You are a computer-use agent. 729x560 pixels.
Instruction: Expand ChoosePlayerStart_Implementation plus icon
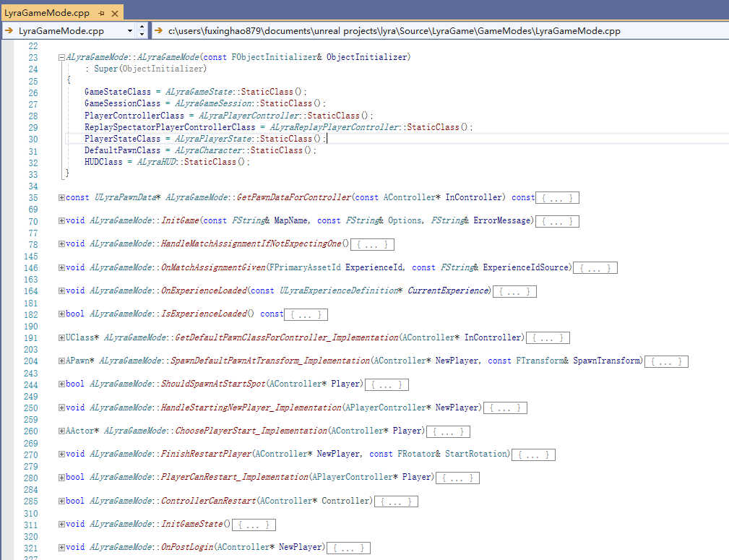(x=61, y=431)
